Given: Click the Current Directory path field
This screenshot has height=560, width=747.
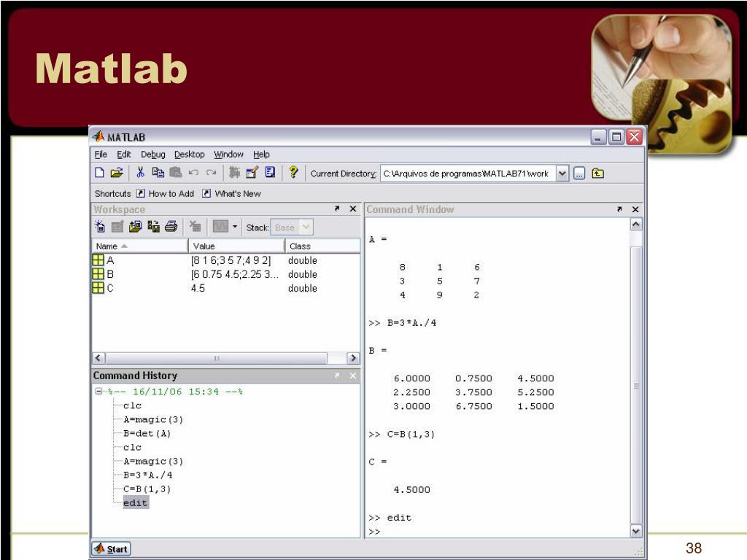Looking at the screenshot, I should click(x=468, y=174).
